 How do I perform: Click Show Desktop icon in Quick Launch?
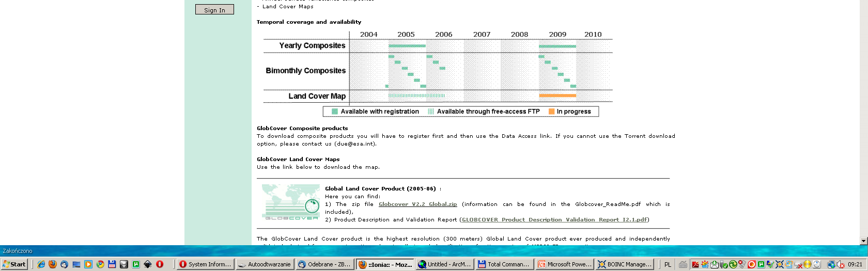click(x=76, y=264)
